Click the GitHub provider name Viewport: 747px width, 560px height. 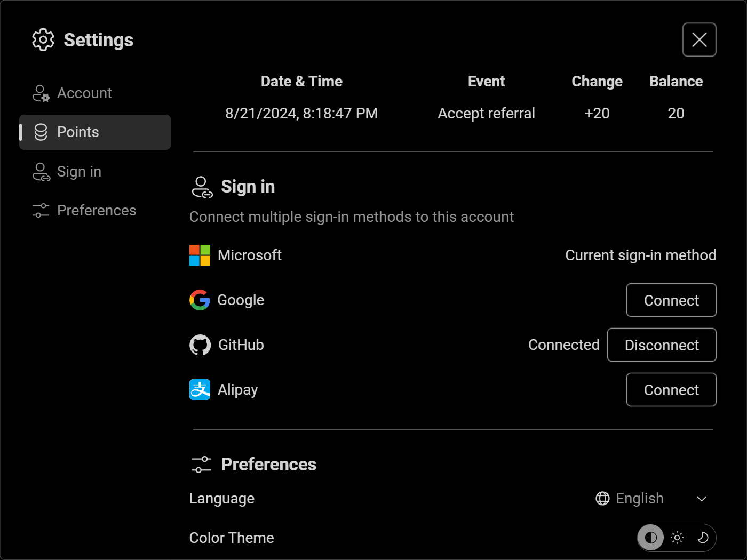241,345
